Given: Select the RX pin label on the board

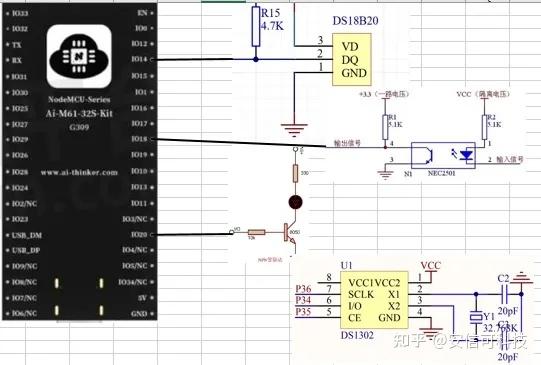Looking at the screenshot, I should click(x=17, y=60).
